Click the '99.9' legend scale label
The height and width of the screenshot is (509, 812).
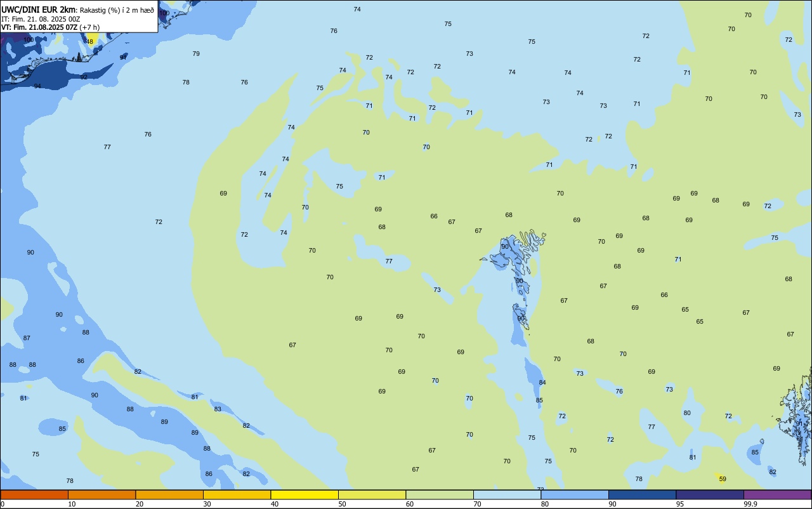[750, 504]
